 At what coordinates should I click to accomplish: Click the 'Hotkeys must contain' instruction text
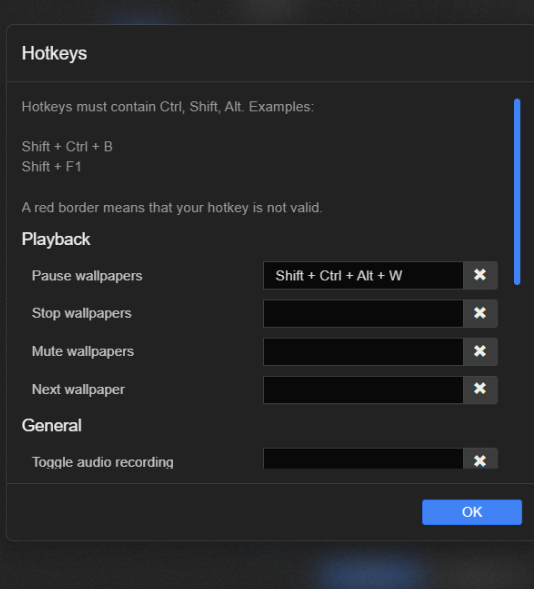click(x=167, y=107)
